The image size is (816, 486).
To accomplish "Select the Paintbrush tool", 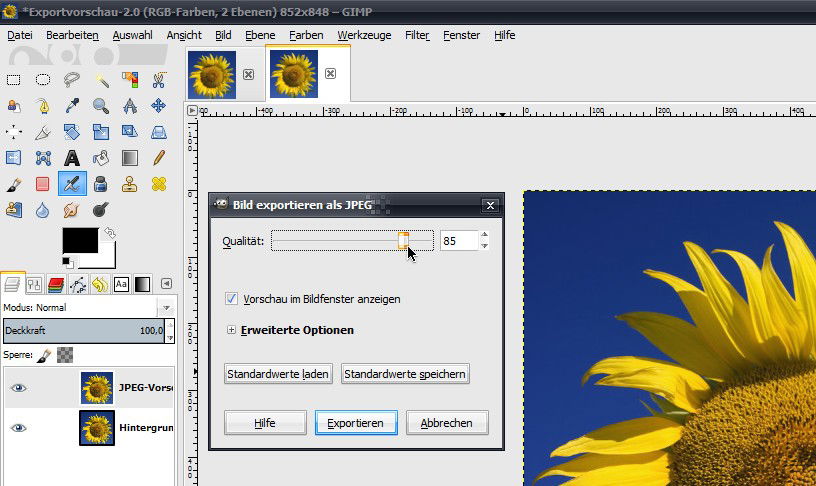I will [x=14, y=184].
